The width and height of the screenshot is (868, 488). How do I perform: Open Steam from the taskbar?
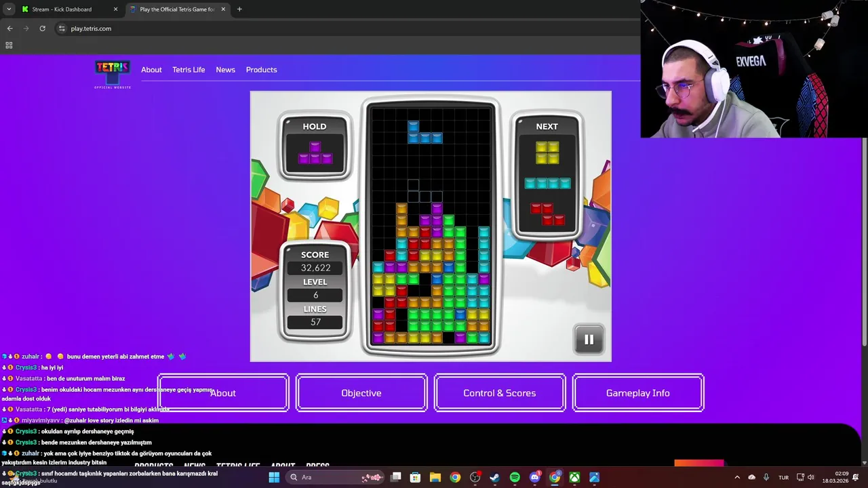click(x=494, y=477)
